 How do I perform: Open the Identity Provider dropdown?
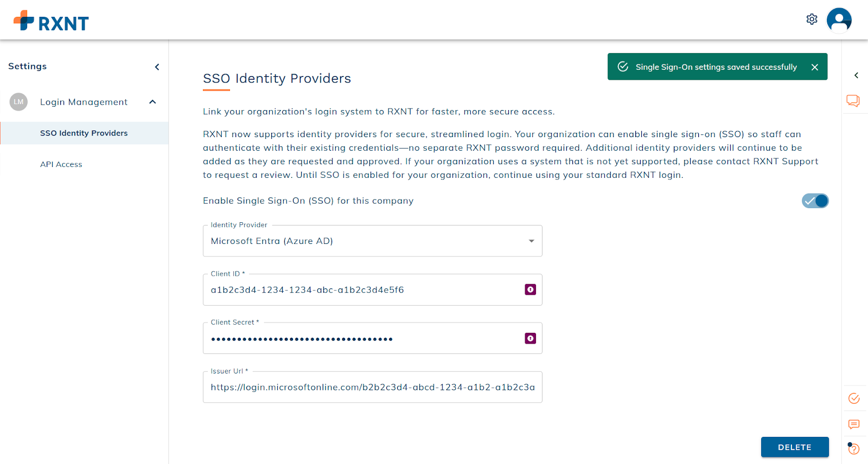tap(372, 241)
